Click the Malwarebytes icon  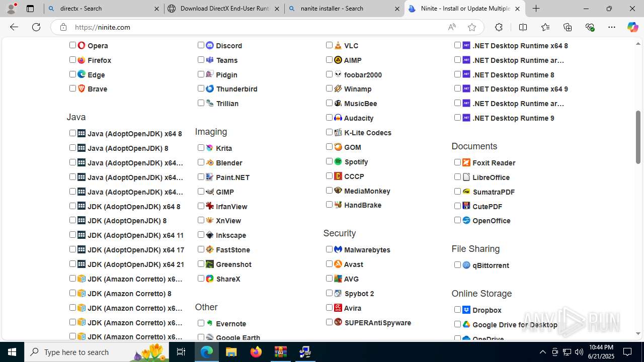pyautogui.click(x=338, y=249)
